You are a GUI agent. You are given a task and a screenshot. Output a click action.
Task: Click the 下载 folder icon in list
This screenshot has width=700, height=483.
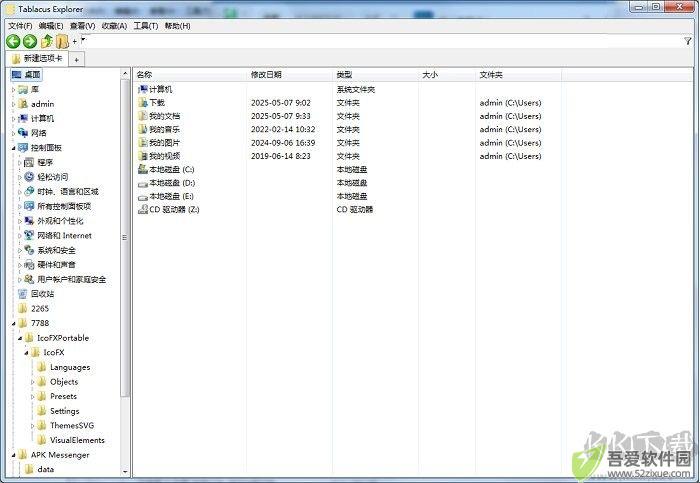143,103
